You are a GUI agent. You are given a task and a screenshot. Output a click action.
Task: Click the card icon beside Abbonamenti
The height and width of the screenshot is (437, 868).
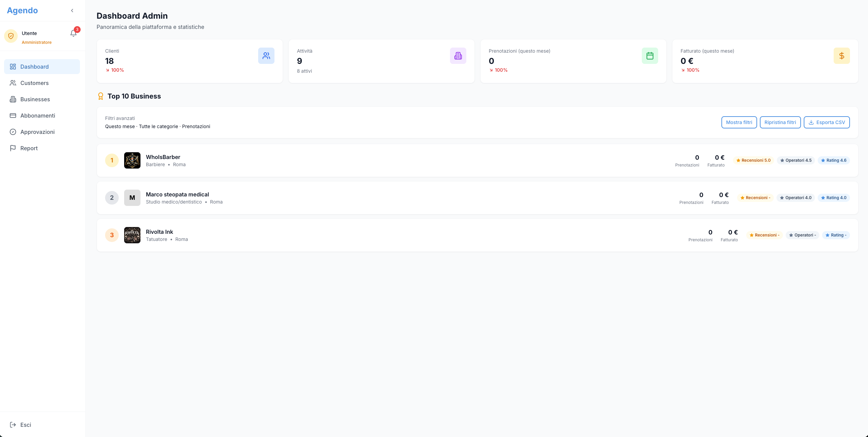pos(13,116)
